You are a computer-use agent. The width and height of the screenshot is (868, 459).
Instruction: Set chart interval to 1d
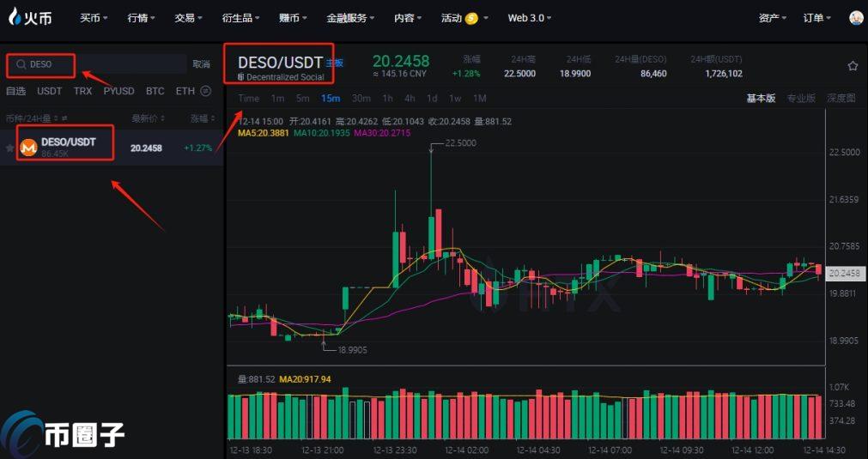point(432,99)
